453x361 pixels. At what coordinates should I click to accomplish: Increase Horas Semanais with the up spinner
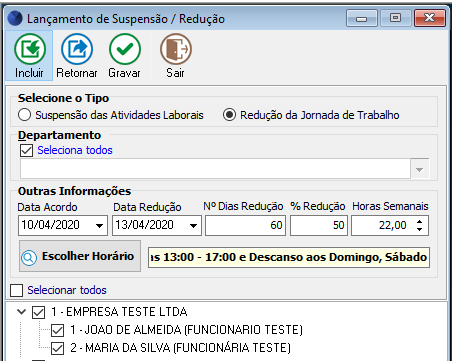coord(420,221)
